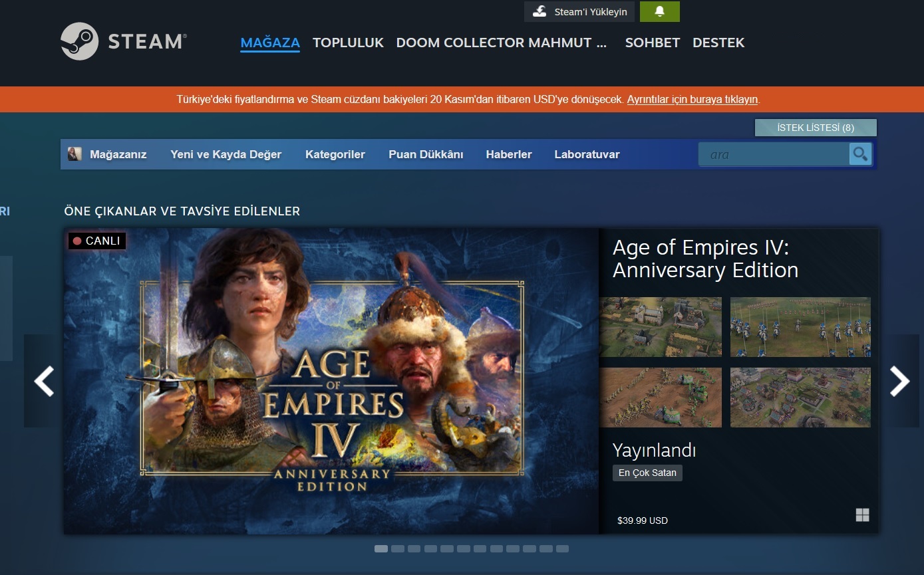View bottom-right village screenshot thumbnail
924x575 pixels.
tap(800, 398)
